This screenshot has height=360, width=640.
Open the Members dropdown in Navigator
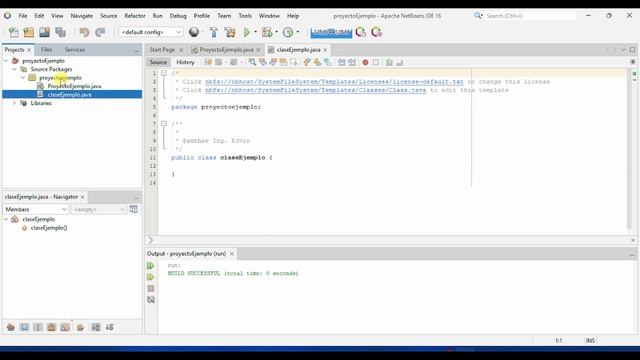(36, 209)
